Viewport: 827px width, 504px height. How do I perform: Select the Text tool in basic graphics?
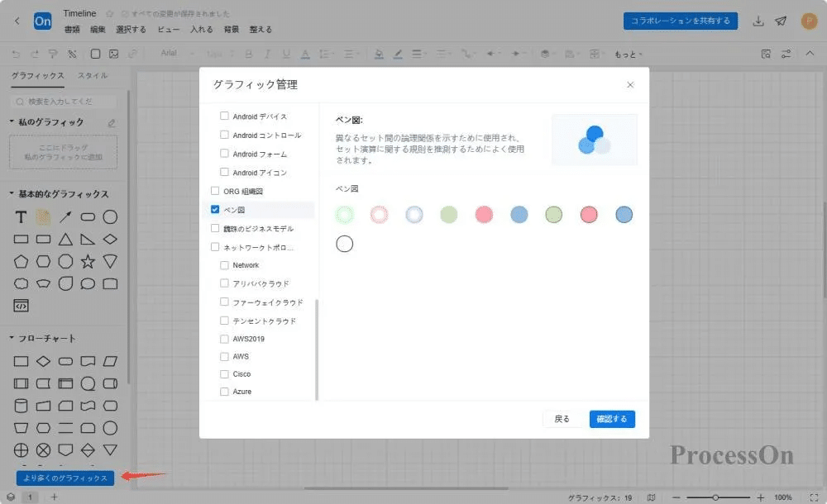(x=20, y=216)
